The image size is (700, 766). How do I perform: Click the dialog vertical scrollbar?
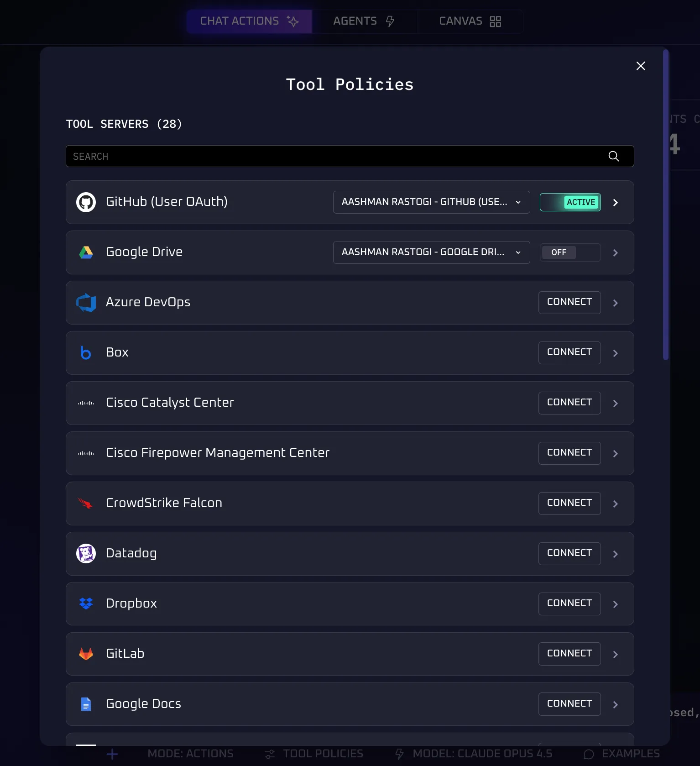(x=666, y=205)
